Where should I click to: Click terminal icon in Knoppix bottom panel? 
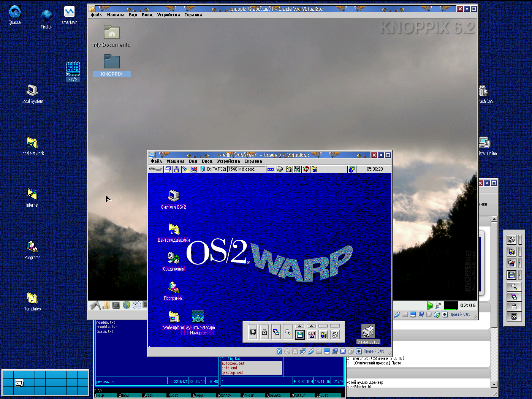point(116,305)
